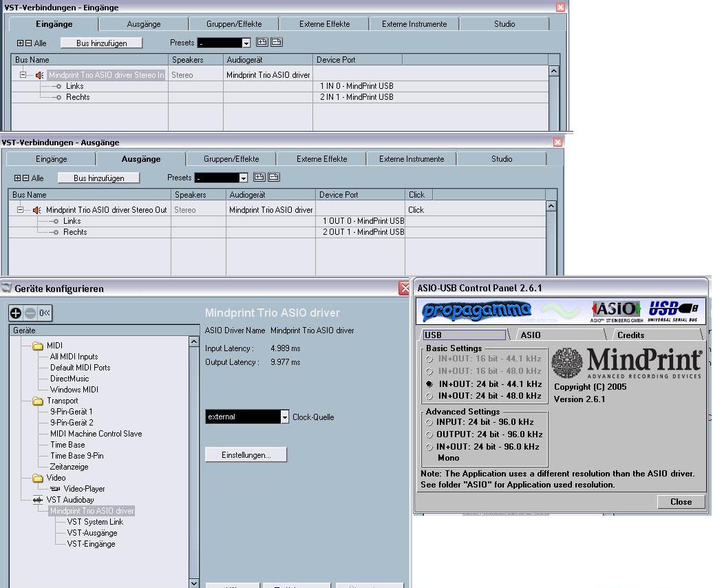This screenshot has width=713, height=588.
Task: Click the Video-Player device icon
Action: tap(55, 489)
